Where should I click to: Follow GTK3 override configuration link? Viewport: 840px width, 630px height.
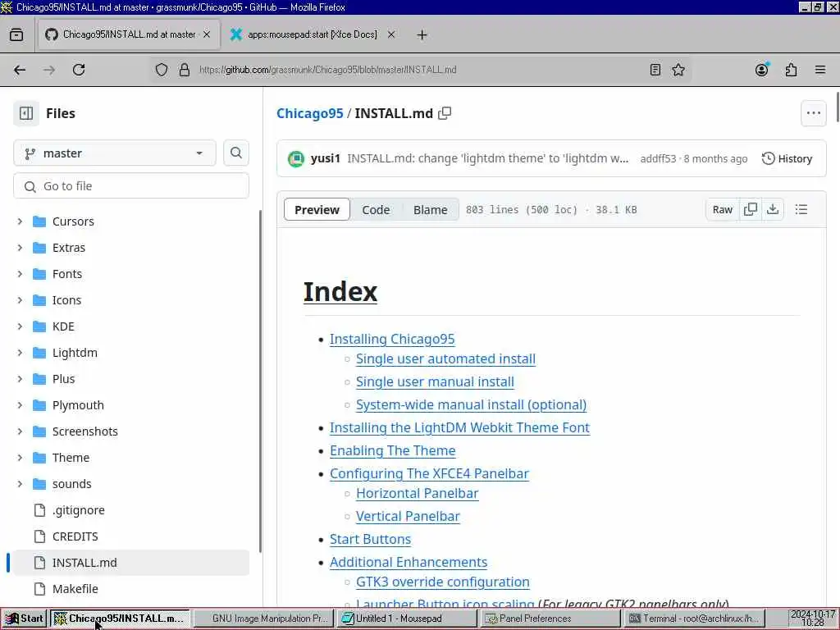click(442, 582)
